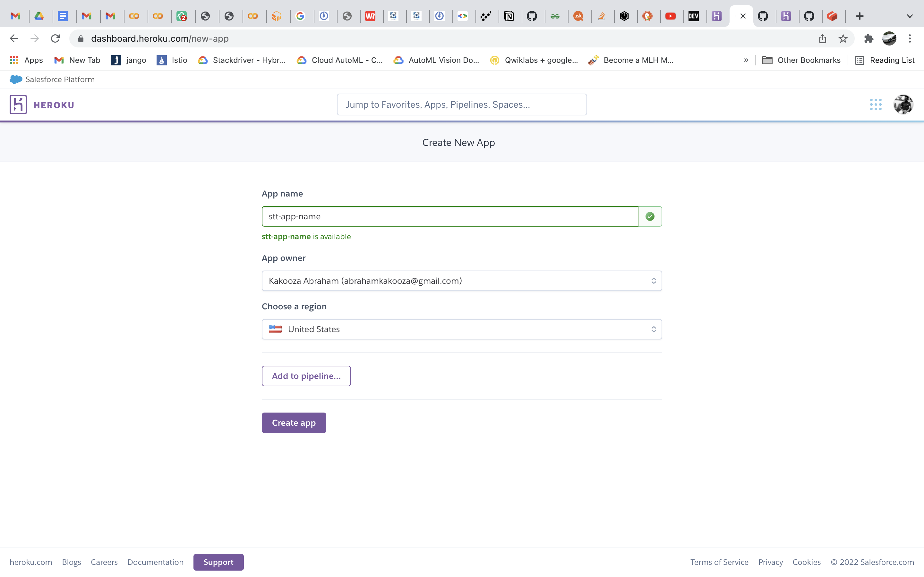Expand the App owner dropdown
The image size is (924, 577).
click(462, 280)
